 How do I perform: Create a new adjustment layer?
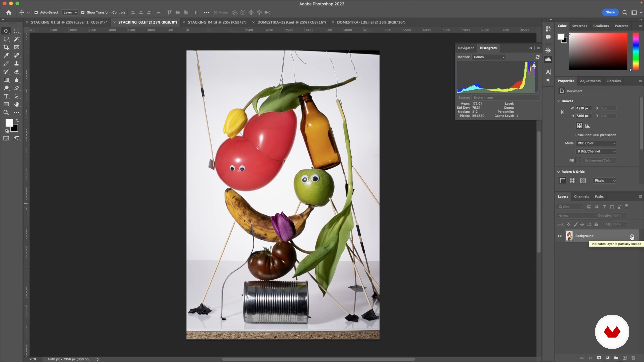pyautogui.click(x=608, y=358)
